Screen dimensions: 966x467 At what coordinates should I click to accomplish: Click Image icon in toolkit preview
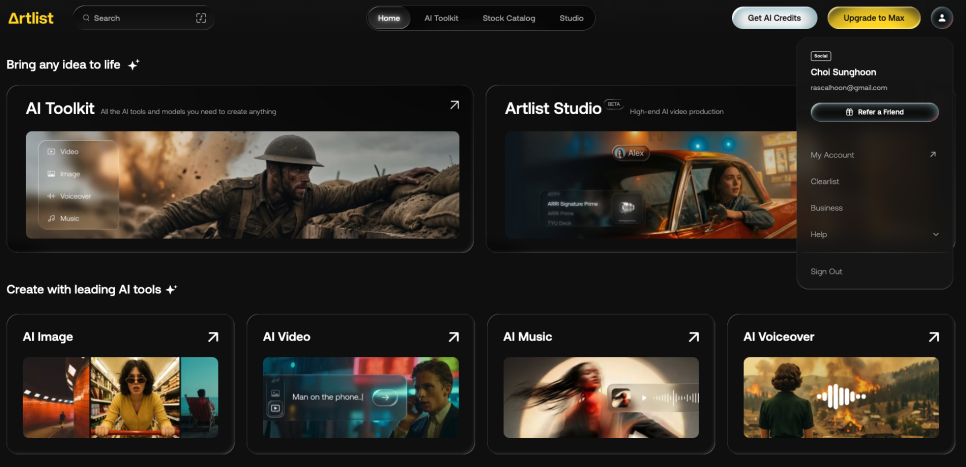point(51,174)
